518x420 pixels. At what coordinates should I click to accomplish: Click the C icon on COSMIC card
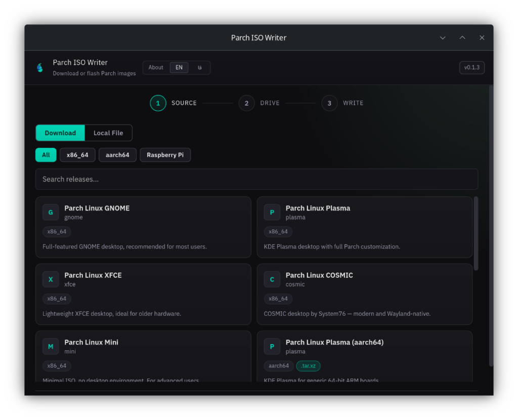272,279
